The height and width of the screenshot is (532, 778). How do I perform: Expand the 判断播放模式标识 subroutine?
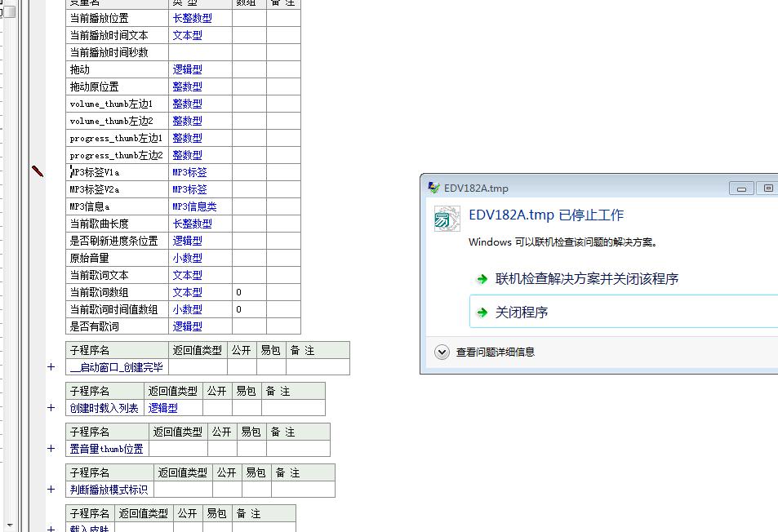pyautogui.click(x=51, y=490)
